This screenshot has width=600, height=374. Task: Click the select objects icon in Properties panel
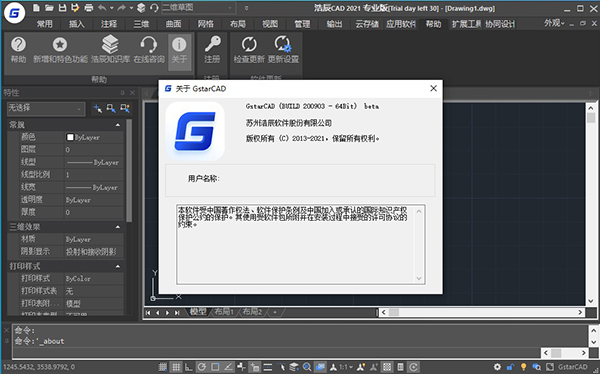(111, 109)
